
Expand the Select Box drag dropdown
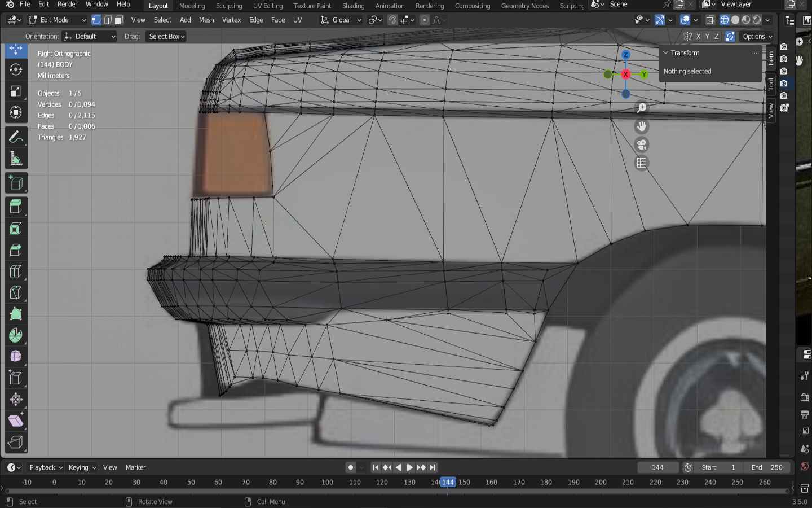[x=167, y=36]
